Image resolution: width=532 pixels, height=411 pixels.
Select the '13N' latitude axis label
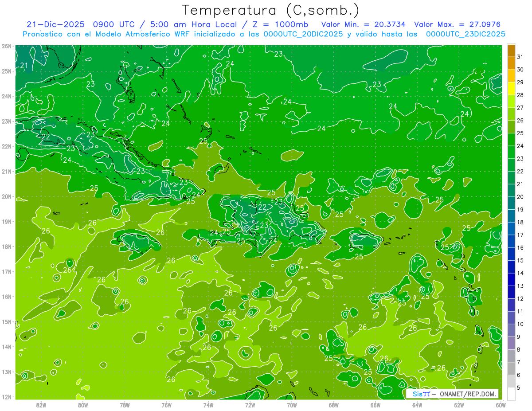(6, 372)
